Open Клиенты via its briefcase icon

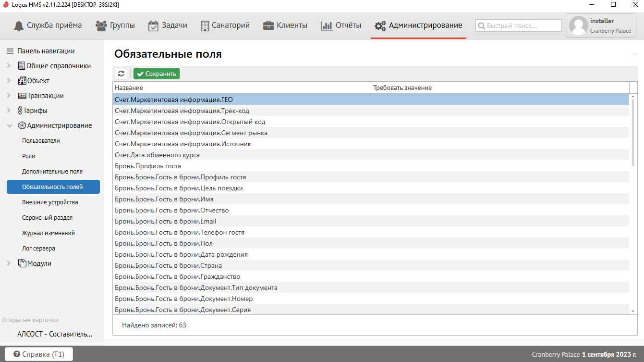click(268, 25)
